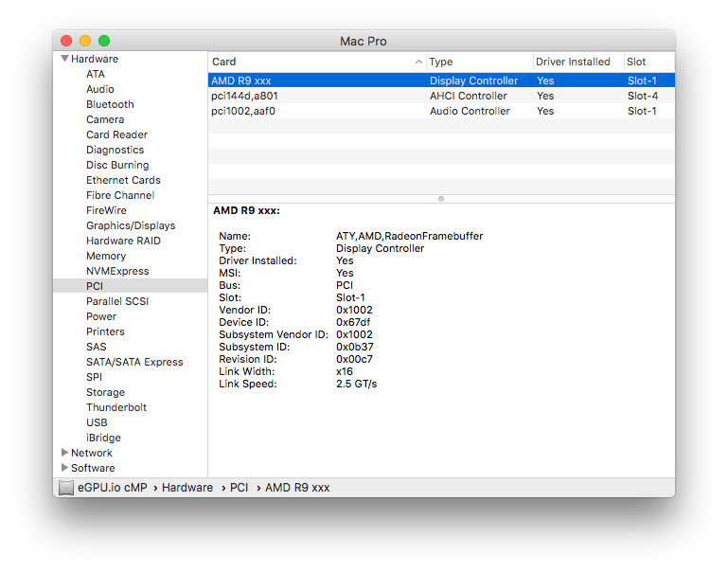Click the Link Speed value 2.5 GT/s
The width and height of the screenshot is (728, 573).
(357, 384)
